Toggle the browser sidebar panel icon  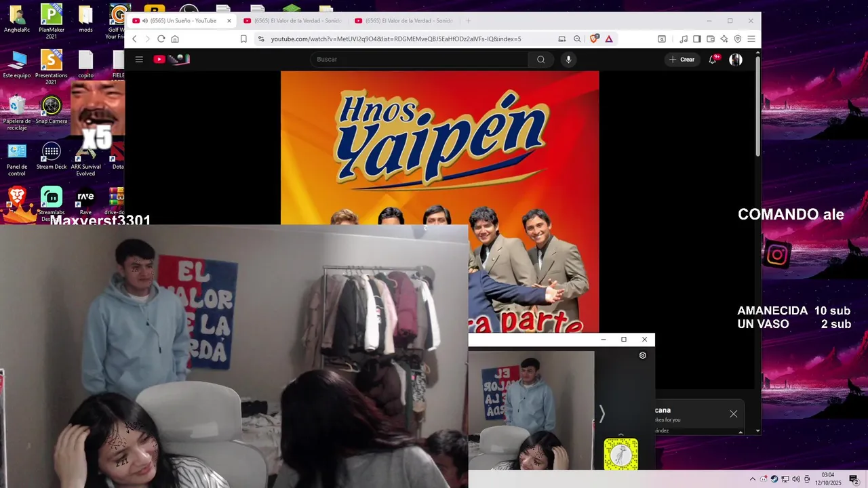point(696,39)
